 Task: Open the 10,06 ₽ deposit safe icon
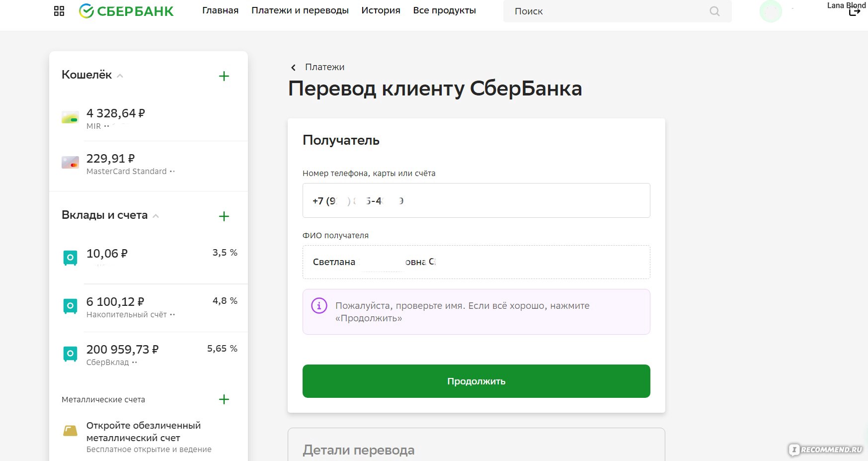pos(70,258)
